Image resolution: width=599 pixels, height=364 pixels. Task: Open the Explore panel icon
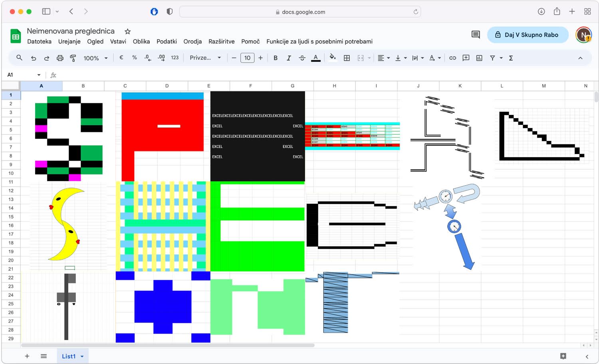563,356
